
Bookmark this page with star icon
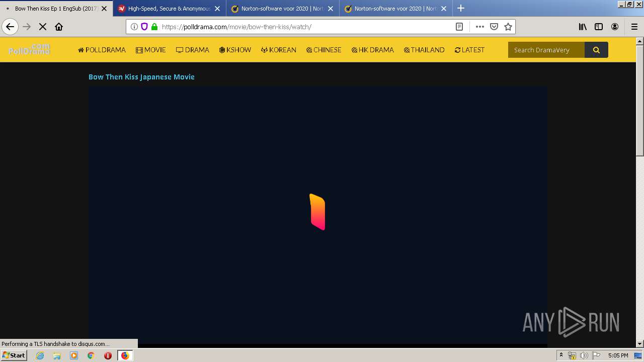[508, 27]
